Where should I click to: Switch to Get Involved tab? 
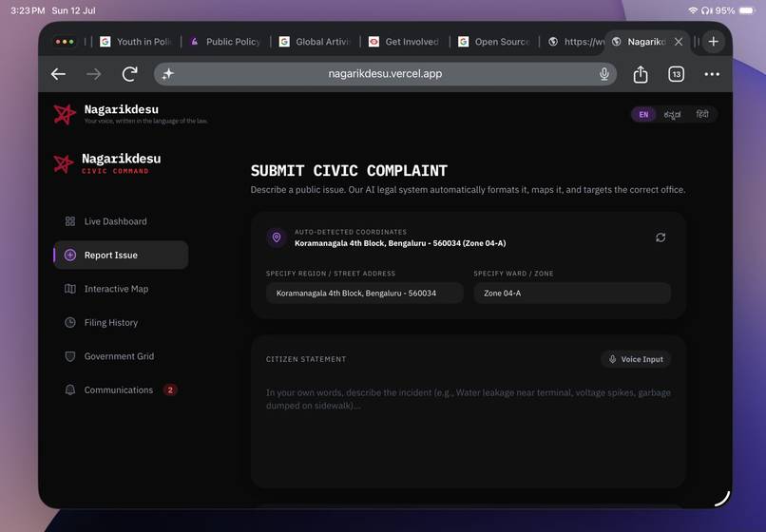[405, 42]
